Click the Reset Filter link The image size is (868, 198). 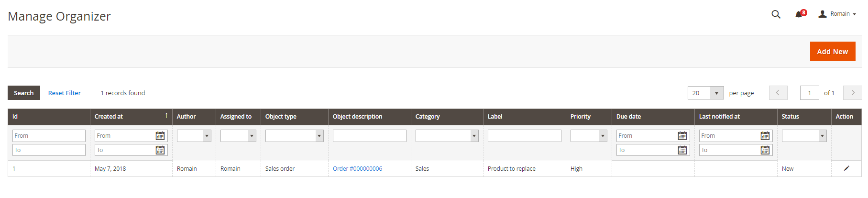(x=65, y=93)
